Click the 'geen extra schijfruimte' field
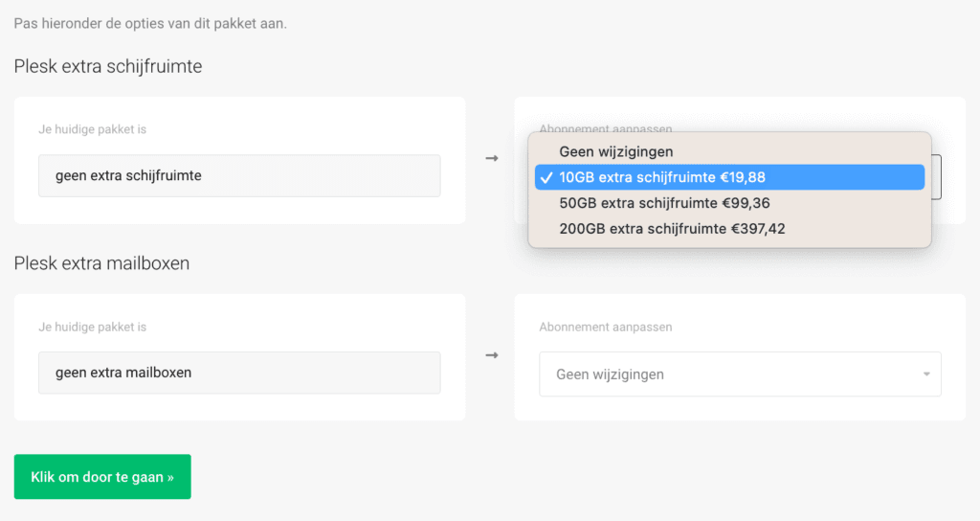This screenshot has width=980, height=521. (239, 176)
